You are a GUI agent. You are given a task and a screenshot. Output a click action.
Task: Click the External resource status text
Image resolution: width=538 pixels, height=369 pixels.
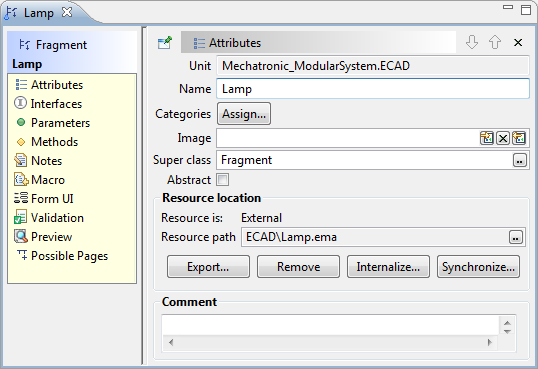tap(261, 218)
